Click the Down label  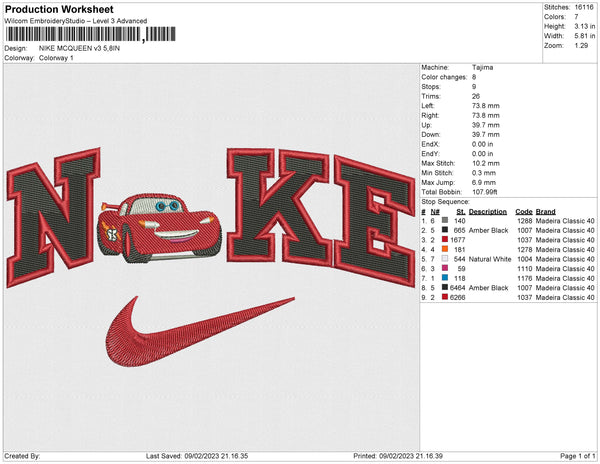pos(431,134)
